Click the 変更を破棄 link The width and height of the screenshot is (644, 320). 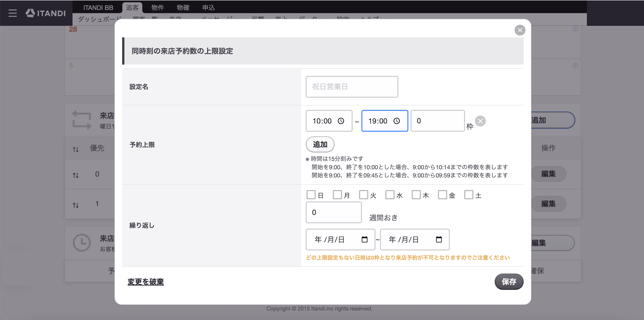(145, 282)
